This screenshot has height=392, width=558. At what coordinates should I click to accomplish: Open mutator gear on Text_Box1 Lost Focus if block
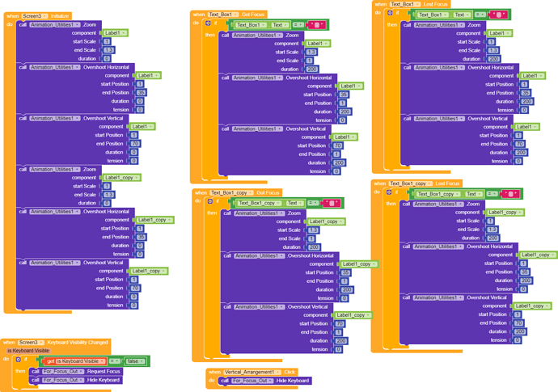click(x=390, y=13)
